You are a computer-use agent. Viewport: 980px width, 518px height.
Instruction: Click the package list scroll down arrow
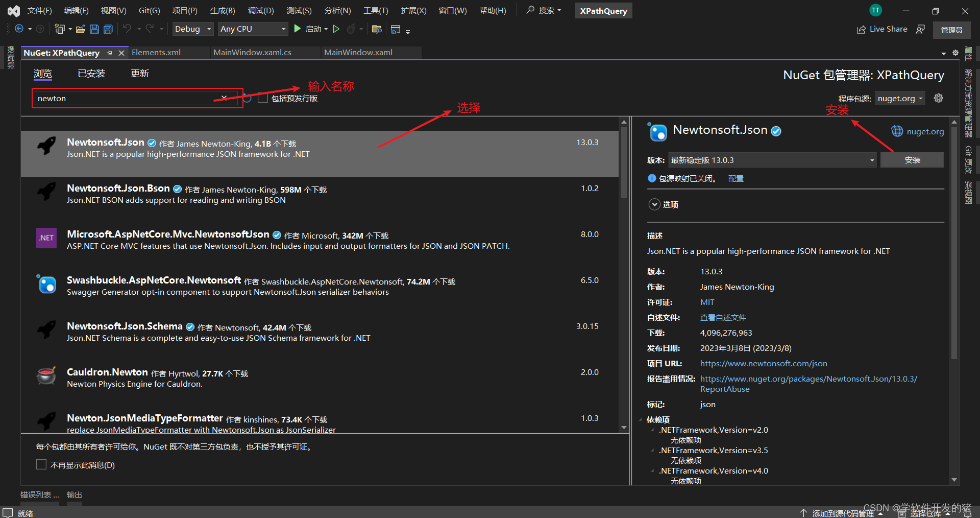point(624,428)
